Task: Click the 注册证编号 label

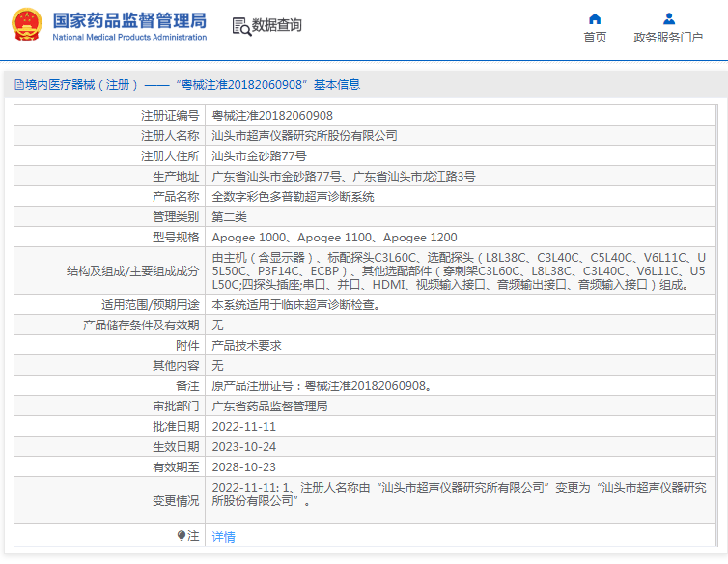Action: (170, 115)
